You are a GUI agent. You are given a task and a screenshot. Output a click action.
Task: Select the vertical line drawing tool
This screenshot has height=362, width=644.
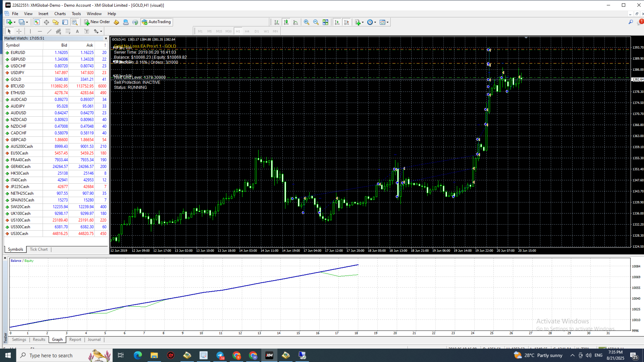(30, 31)
